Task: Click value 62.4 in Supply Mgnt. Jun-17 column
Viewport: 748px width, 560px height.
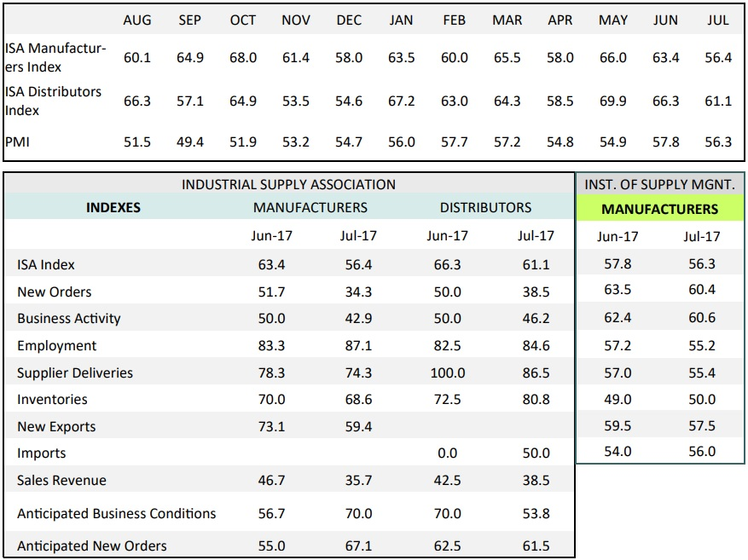Action: [x=618, y=317]
